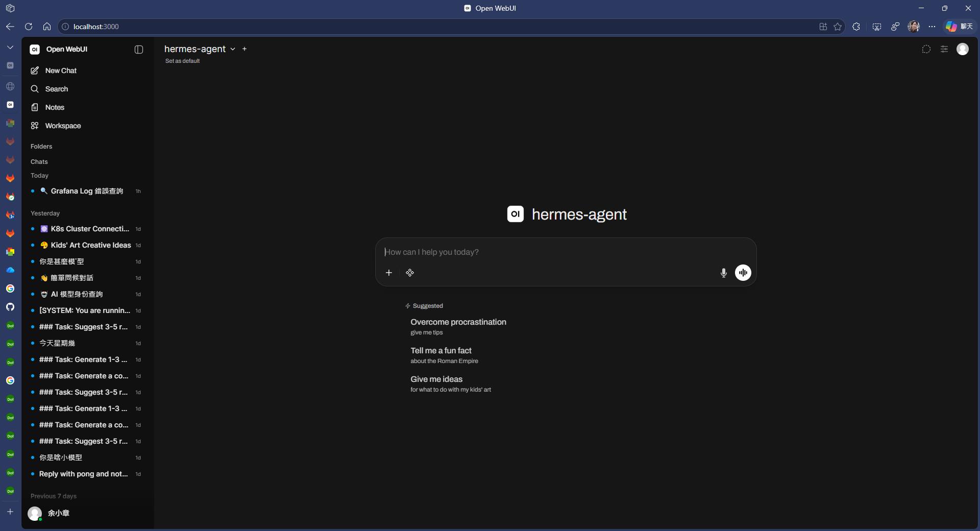
Task: Expand the Folders section in the sidebar
Action: click(41, 147)
